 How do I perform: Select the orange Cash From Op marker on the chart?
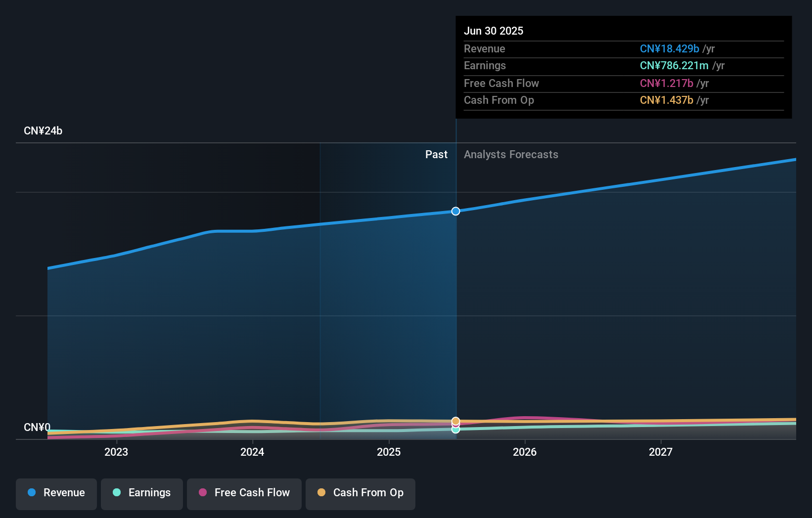point(455,421)
